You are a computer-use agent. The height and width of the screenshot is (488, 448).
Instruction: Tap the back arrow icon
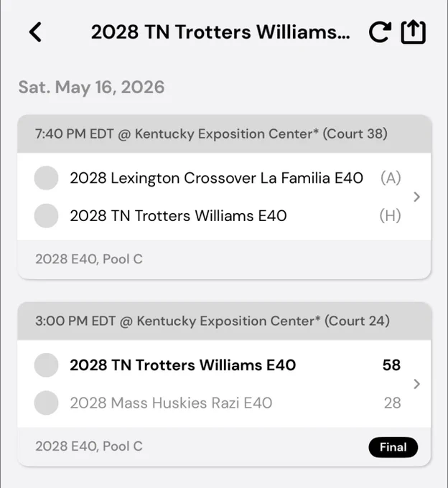[35, 32]
